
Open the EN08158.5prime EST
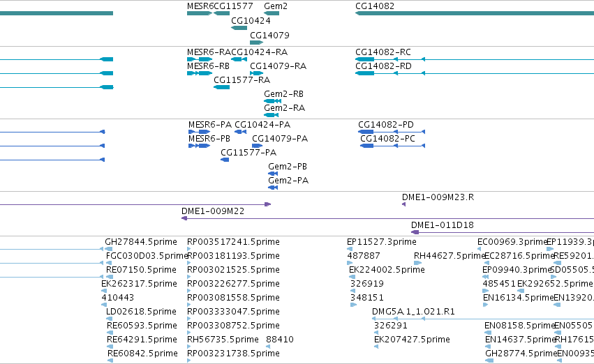(x=488, y=333)
